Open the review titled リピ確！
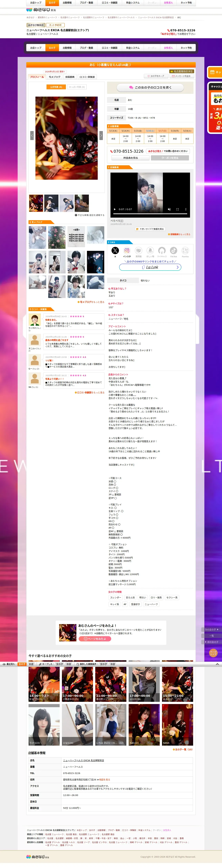222x868 pixels. click(x=49, y=361)
